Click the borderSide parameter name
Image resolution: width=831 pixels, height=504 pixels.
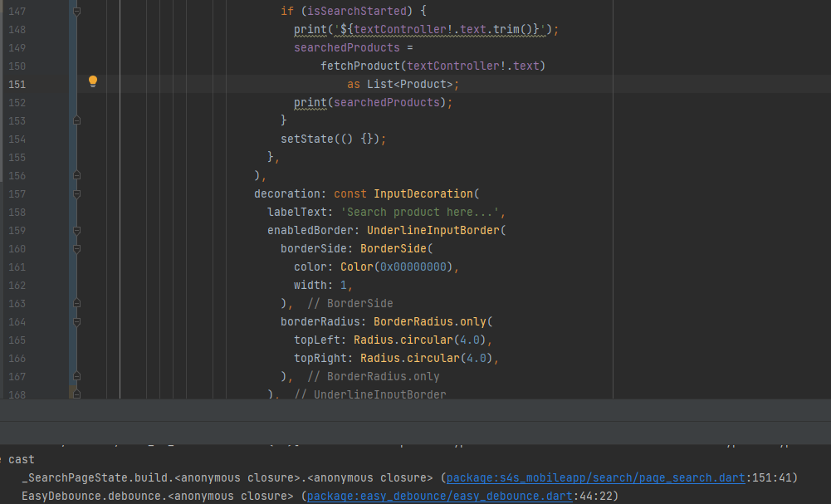click(317, 248)
